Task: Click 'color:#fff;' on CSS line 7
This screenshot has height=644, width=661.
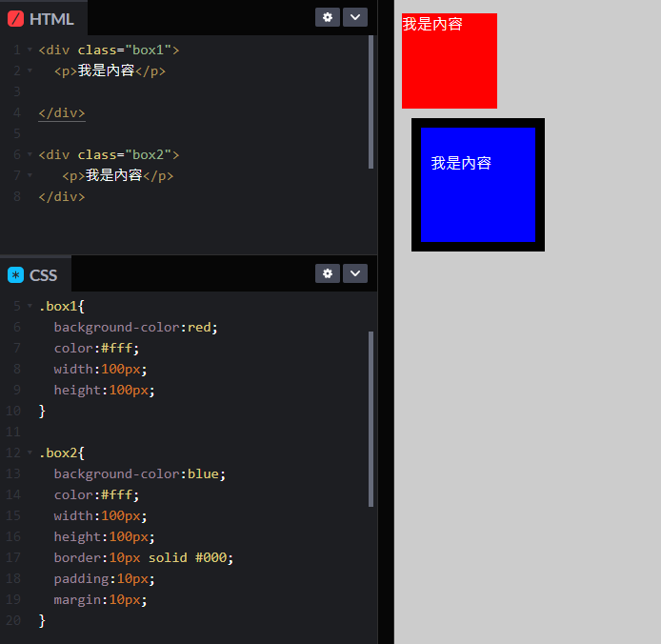Action: 96,348
